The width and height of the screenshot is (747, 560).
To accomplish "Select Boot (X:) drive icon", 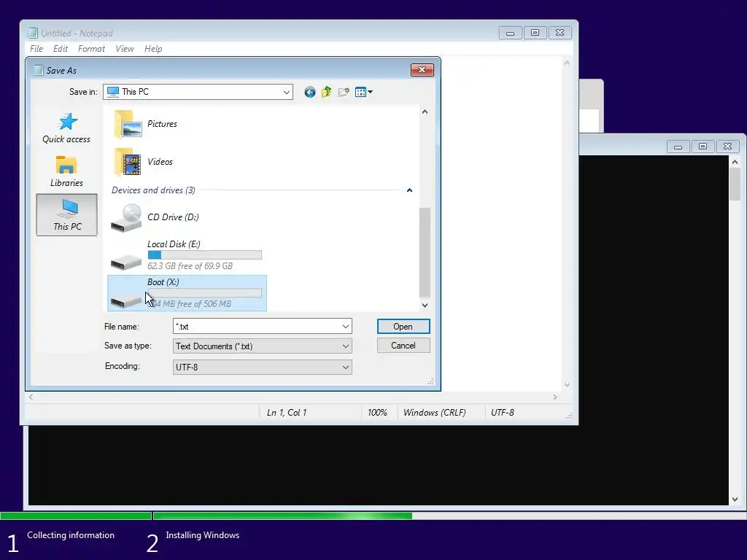I will click(x=126, y=300).
